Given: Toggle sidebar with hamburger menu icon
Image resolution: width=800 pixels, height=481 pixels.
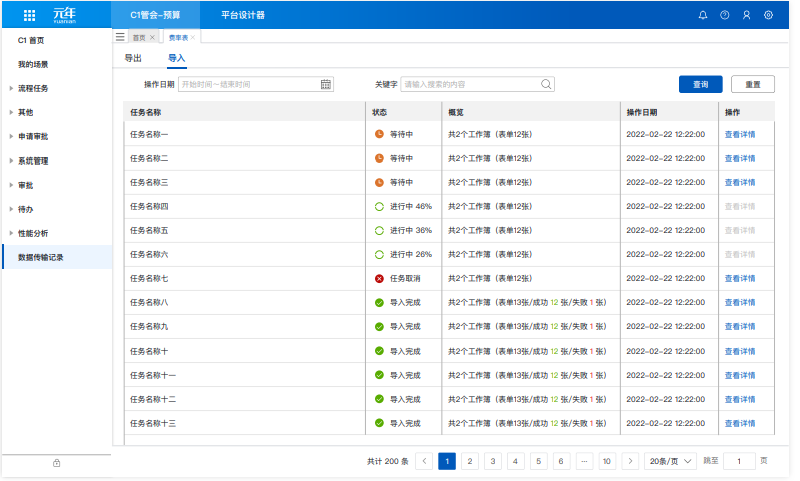Looking at the screenshot, I should [121, 37].
